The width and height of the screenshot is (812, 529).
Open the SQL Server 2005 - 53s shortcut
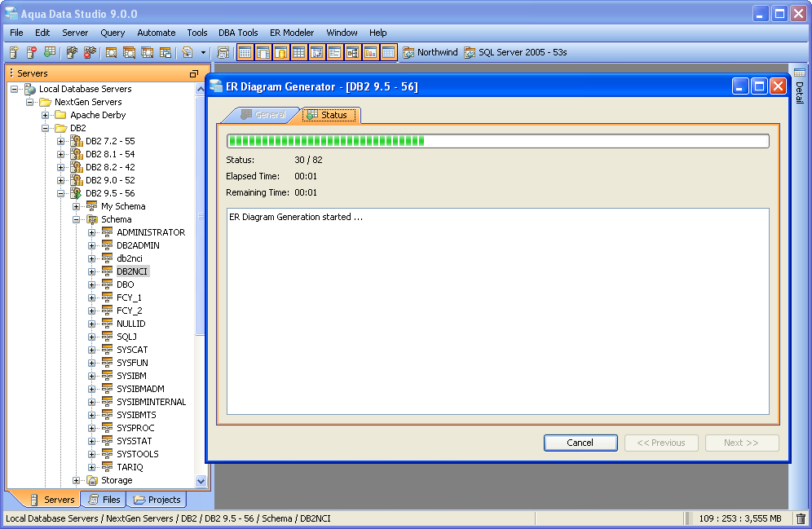(516, 52)
